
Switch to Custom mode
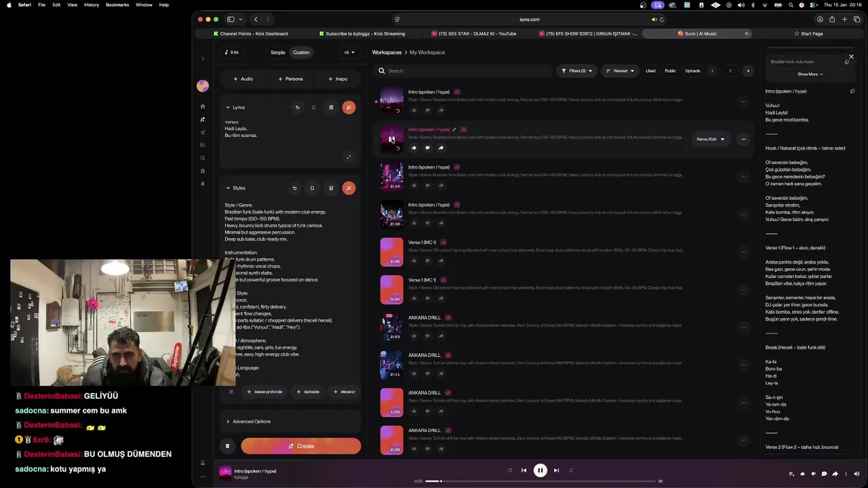[301, 52]
